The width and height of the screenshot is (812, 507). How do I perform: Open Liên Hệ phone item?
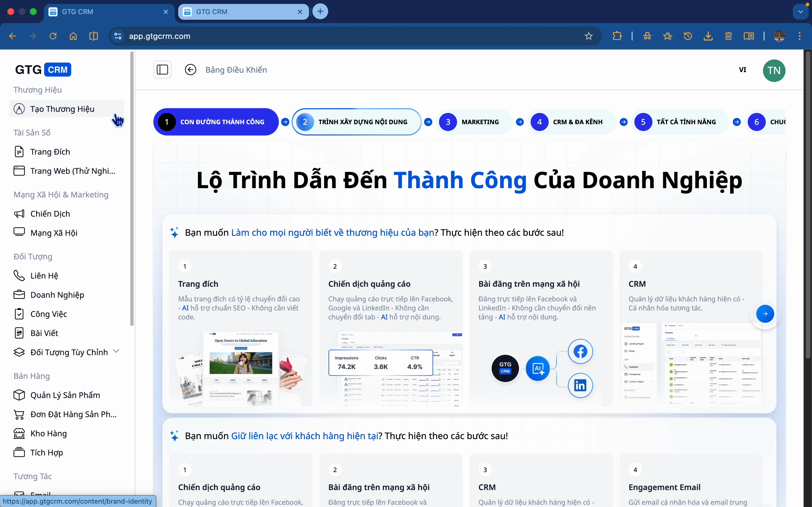pos(44,276)
